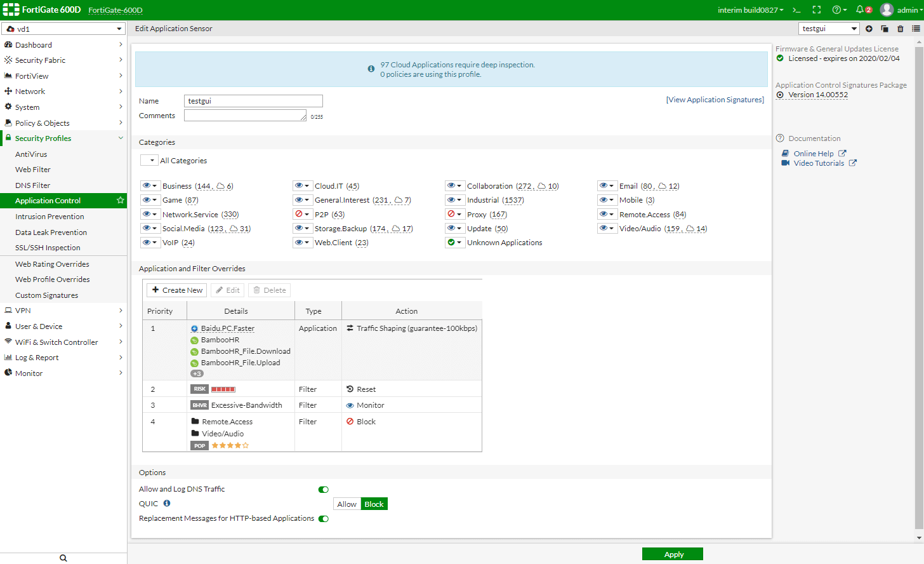The image size is (924, 564).
Task: Disable Allow and Log DNS Traffic
Action: [324, 489]
